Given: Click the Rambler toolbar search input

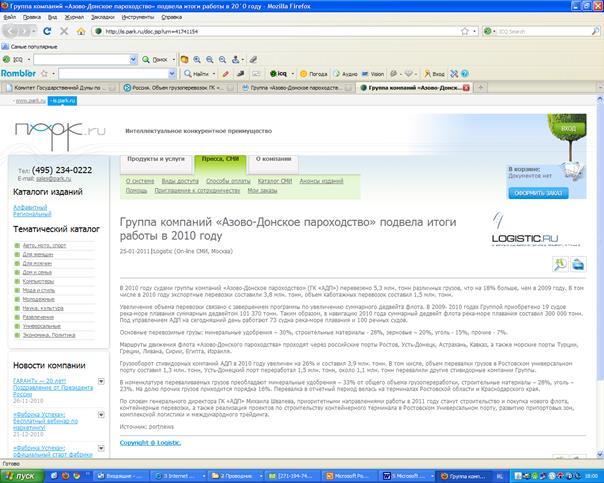Looking at the screenshot, I should click(x=113, y=74).
